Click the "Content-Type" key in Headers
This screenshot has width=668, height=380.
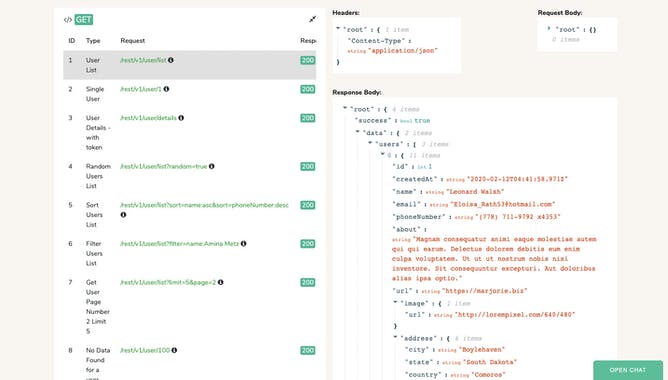coord(376,41)
